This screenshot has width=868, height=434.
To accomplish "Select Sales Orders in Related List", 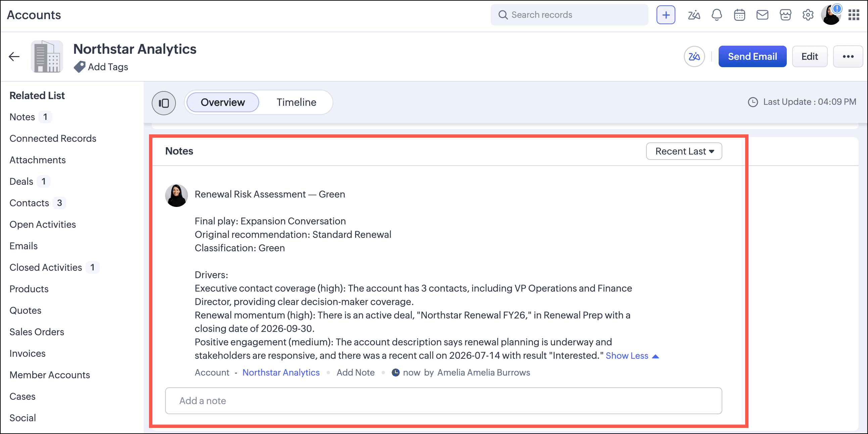I will pyautogui.click(x=37, y=332).
